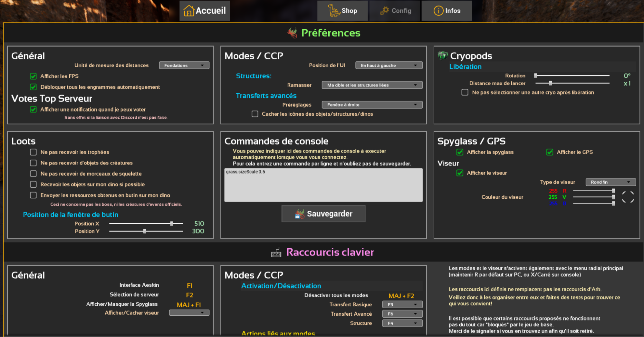Switch to the Config tab
This screenshot has width=644, height=337.
tap(395, 11)
